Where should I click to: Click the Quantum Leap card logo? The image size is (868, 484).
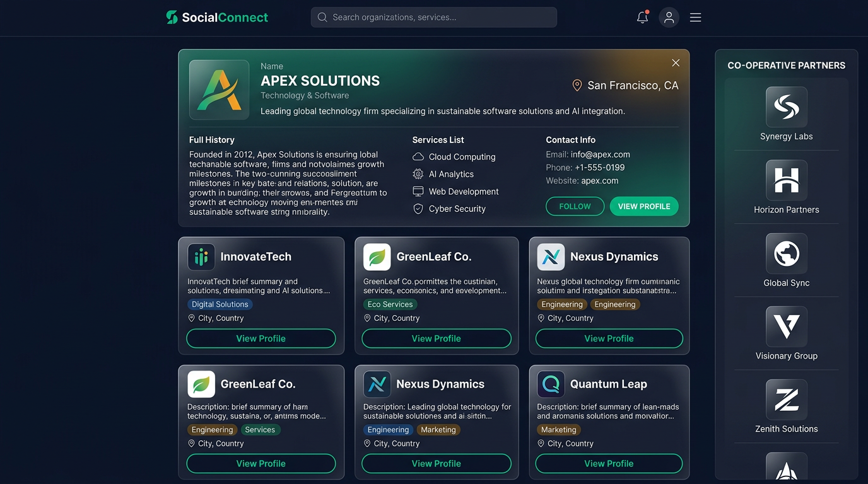tap(551, 384)
